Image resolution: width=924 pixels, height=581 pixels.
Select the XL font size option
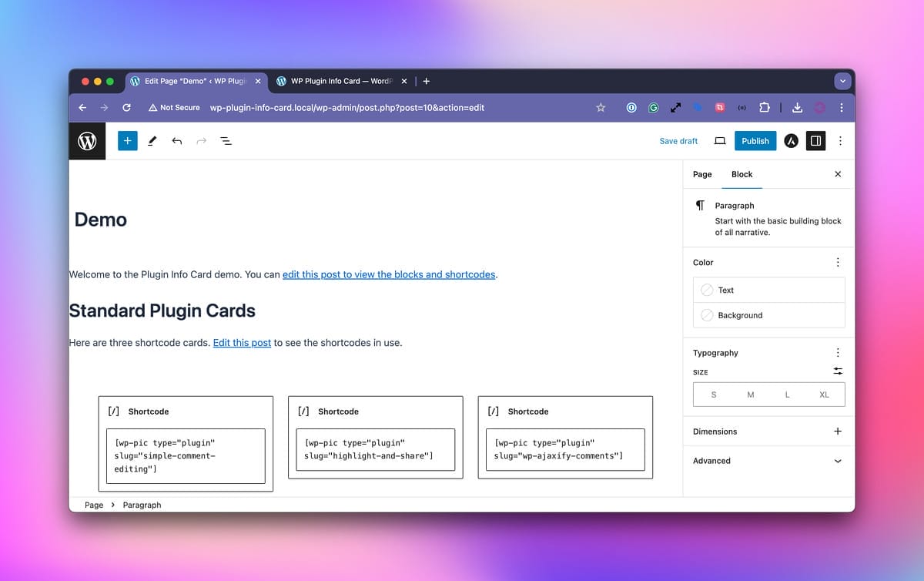click(x=824, y=395)
